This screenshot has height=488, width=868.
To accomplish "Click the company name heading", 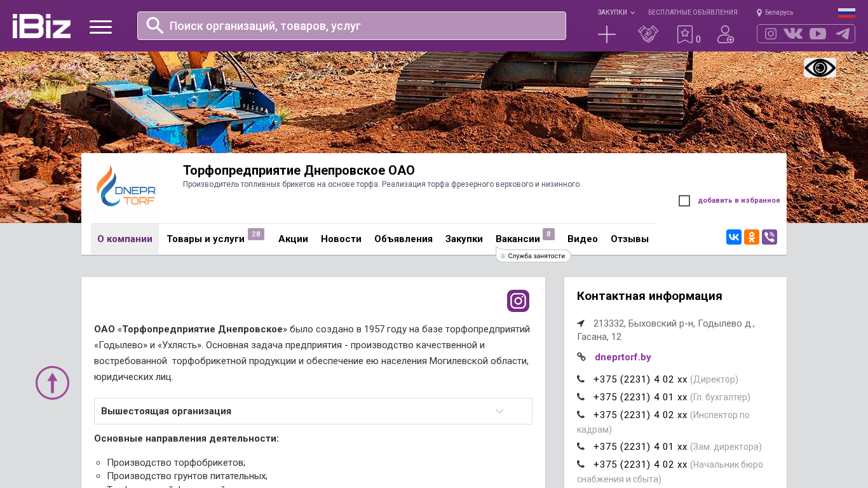I will coord(299,170).
